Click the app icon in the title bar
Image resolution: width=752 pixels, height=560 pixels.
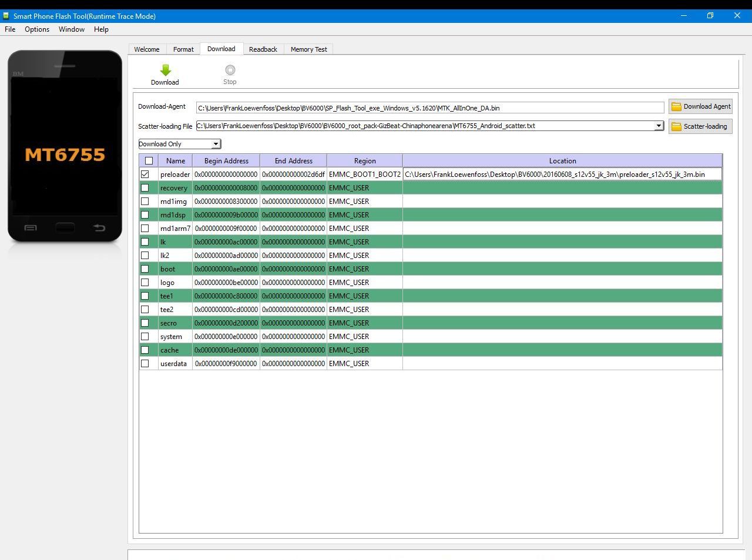pyautogui.click(x=6, y=16)
